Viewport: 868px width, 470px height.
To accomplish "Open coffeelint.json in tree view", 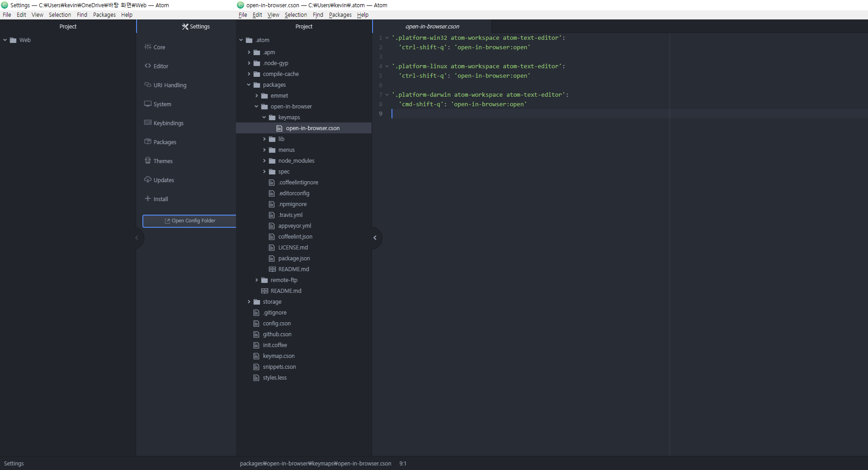I will tap(295, 237).
